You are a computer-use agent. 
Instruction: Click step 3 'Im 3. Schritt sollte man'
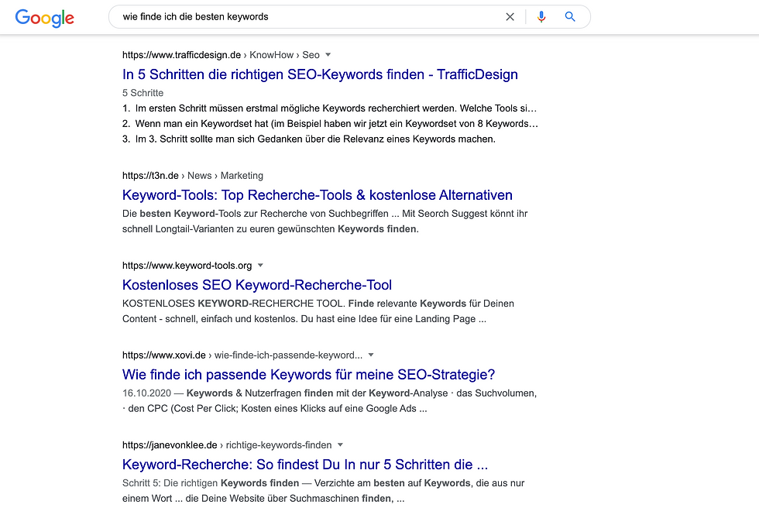pos(309,139)
